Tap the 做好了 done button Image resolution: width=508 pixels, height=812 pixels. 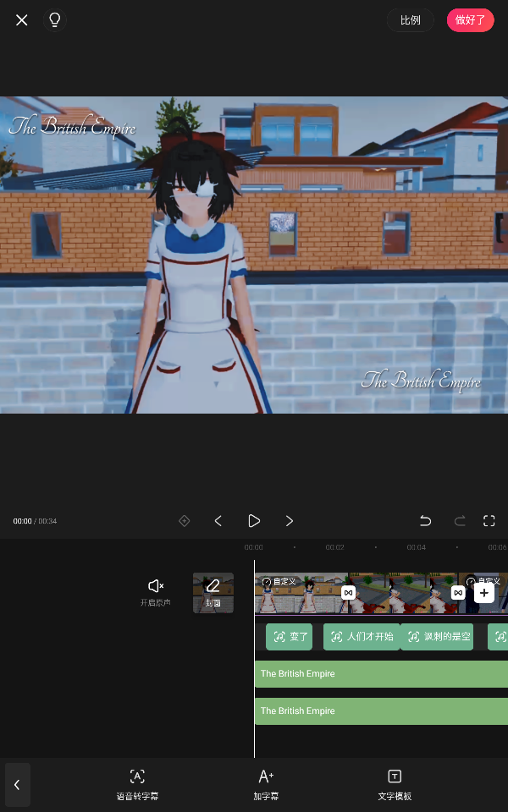point(470,20)
